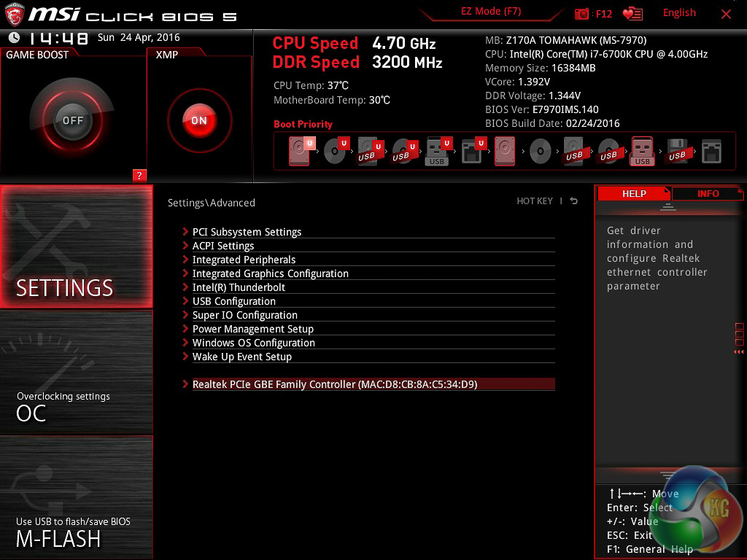Image resolution: width=747 pixels, height=560 pixels.
Task: Click the DDR Speed 3200 MHz value
Action: pyautogui.click(x=407, y=63)
